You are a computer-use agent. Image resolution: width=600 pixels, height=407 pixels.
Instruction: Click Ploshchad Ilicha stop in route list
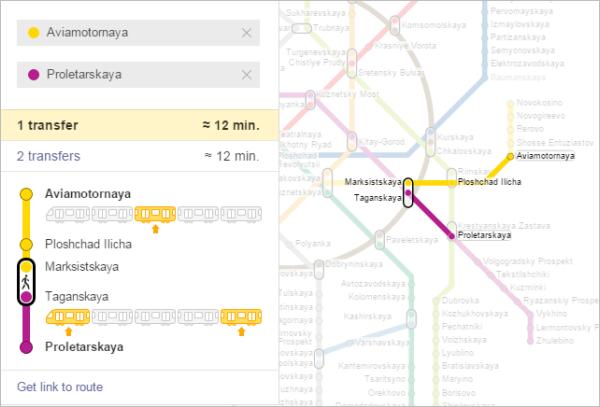point(88,244)
